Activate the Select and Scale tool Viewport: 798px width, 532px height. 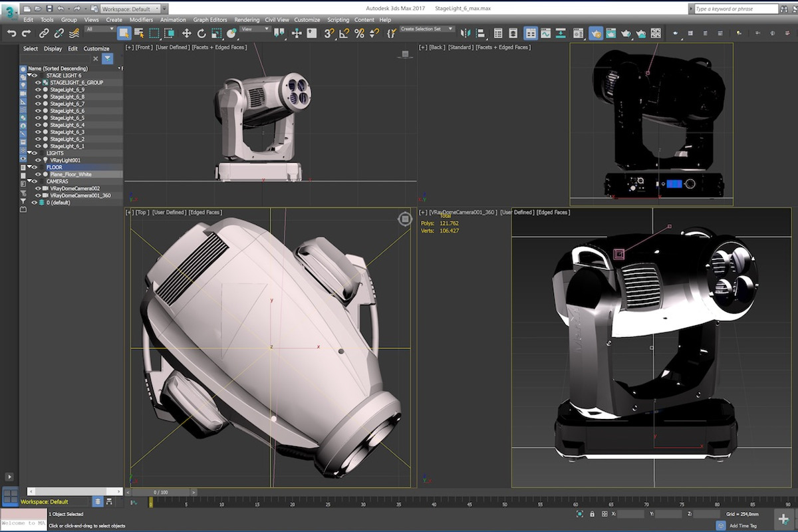point(216,33)
